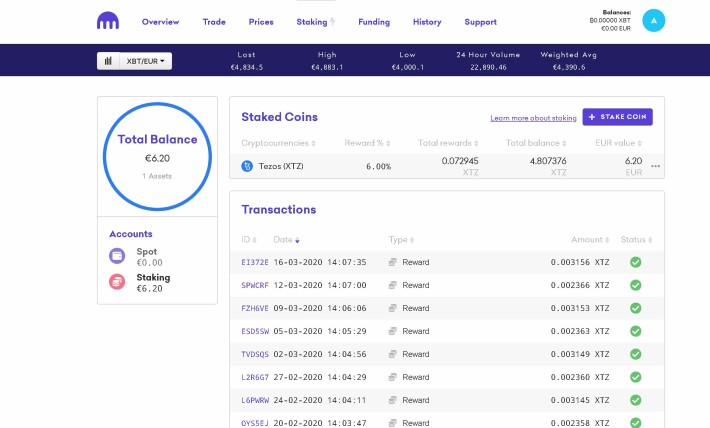Screen dimensions: 710x428
Task: Click Reward type icon in TVDSQS row
Action: (393, 354)
